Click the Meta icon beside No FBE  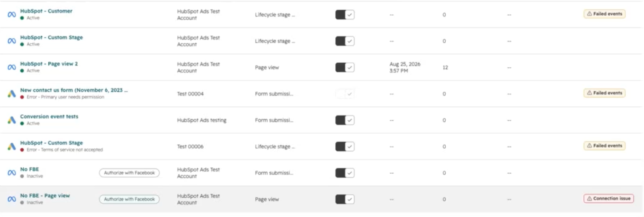12,173
